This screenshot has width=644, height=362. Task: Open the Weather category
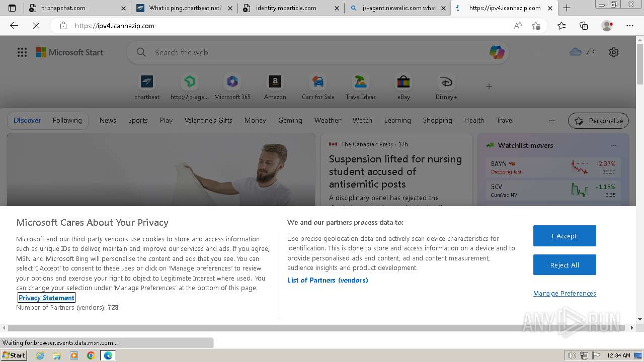coord(328,120)
